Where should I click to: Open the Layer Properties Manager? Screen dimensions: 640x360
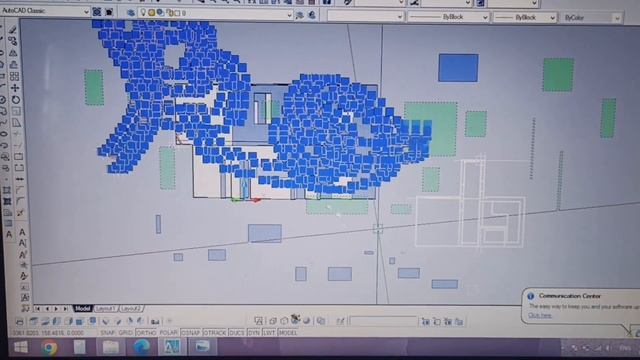point(131,13)
